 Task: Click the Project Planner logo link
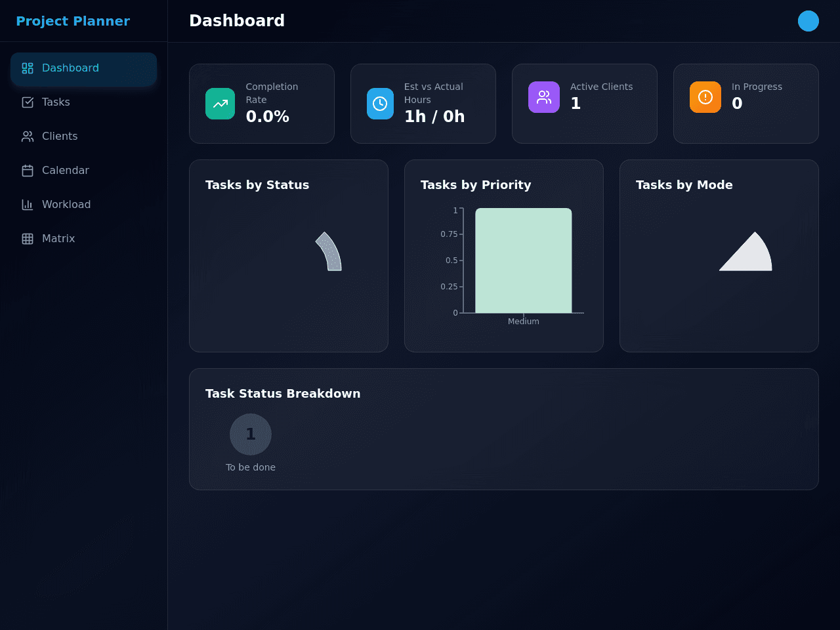click(x=73, y=21)
